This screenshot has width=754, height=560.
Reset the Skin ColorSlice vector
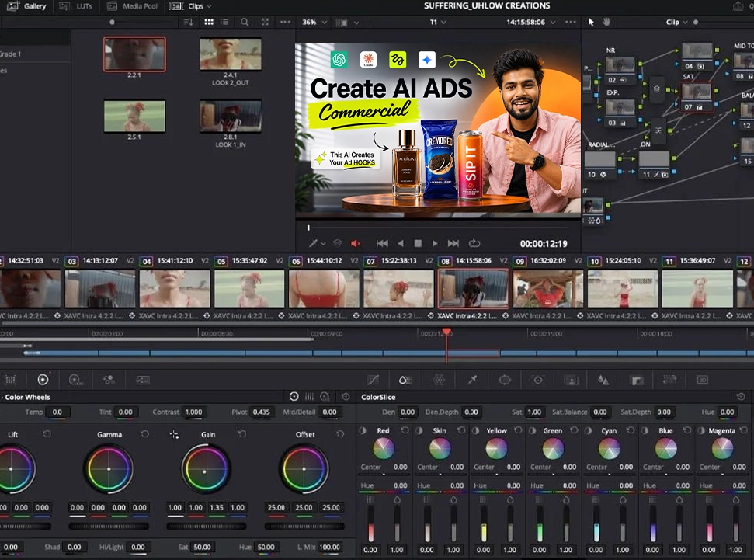(461, 430)
